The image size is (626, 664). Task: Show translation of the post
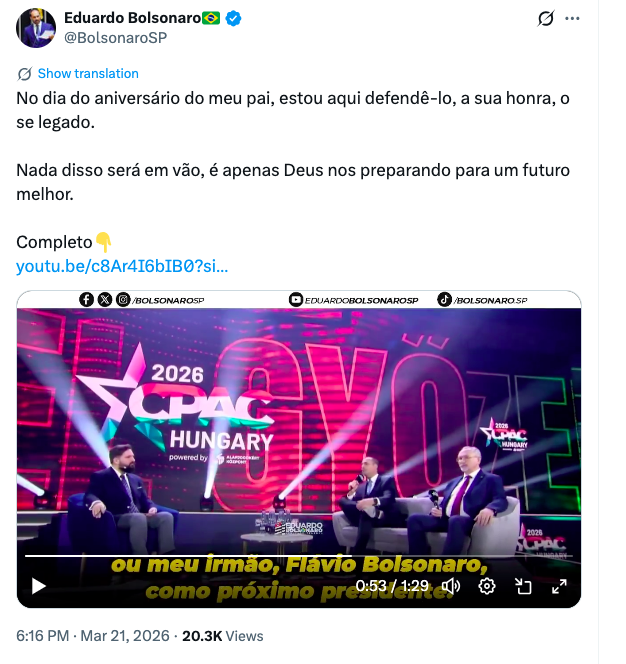[88, 74]
